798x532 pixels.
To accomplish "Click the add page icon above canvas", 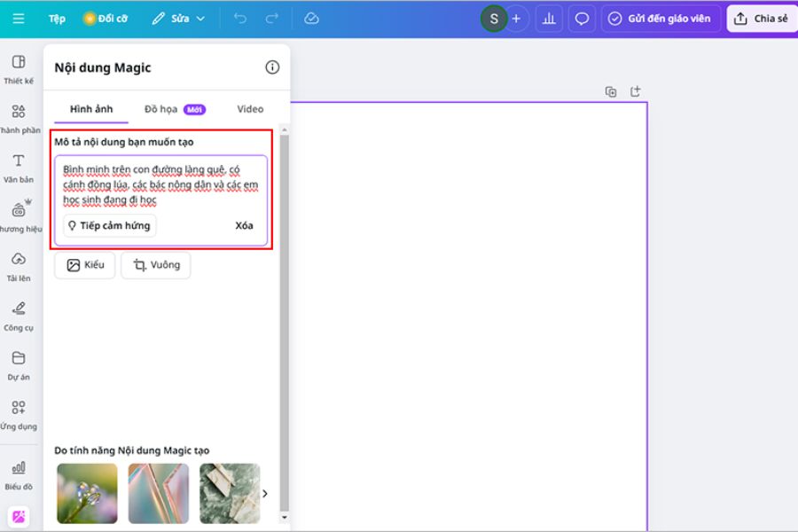I will (635, 91).
